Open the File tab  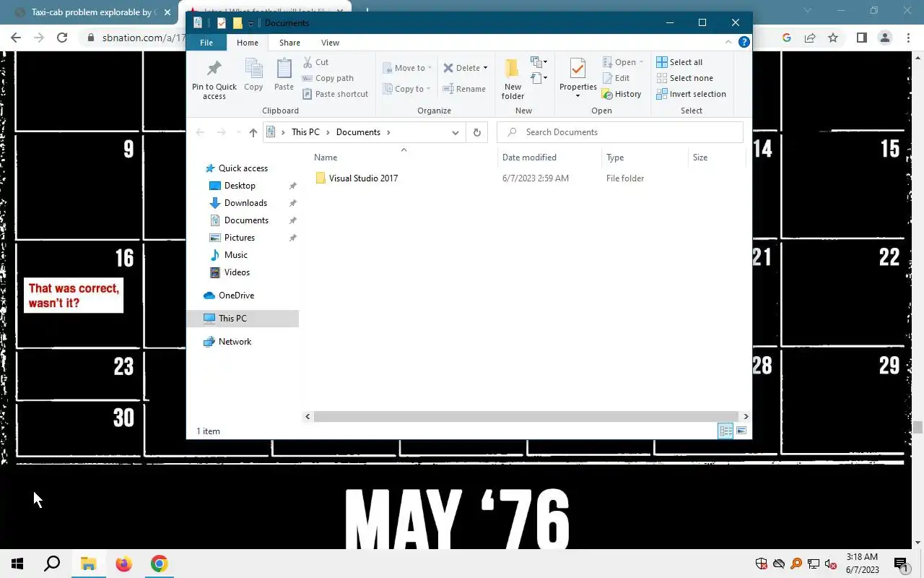tap(206, 43)
